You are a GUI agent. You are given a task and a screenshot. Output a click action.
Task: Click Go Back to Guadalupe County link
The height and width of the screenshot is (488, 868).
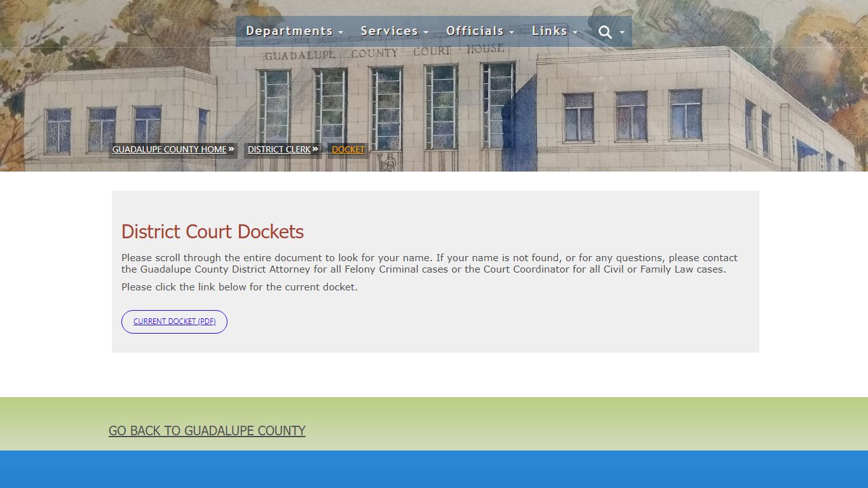207,431
